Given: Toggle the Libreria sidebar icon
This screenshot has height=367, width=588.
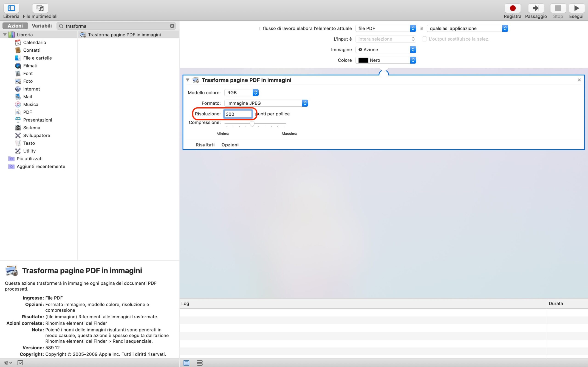Looking at the screenshot, I should pyautogui.click(x=11, y=8).
